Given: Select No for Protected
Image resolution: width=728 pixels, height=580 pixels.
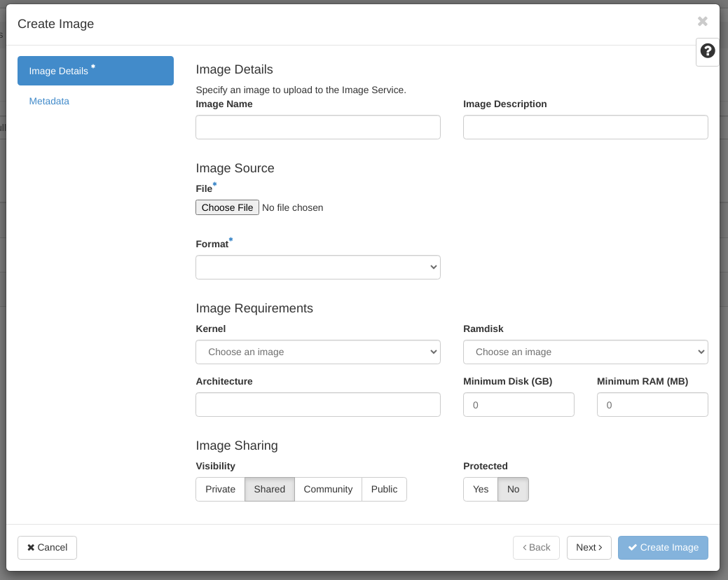Looking at the screenshot, I should click(513, 489).
